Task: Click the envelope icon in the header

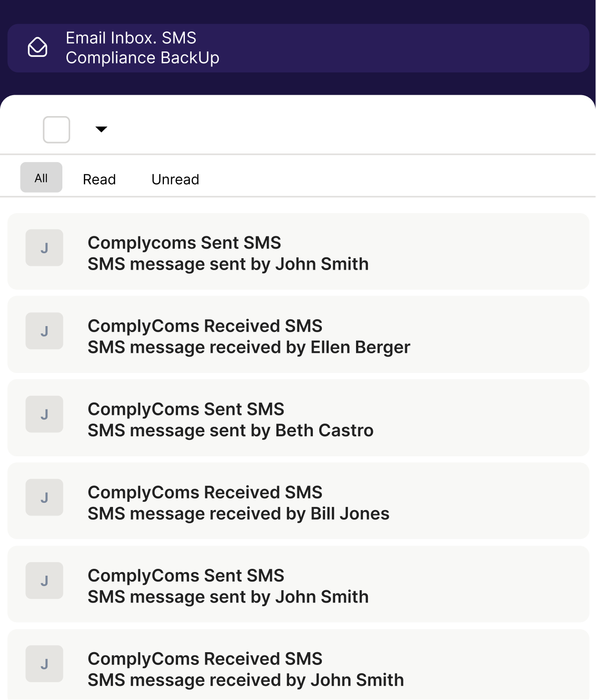Action: click(38, 47)
